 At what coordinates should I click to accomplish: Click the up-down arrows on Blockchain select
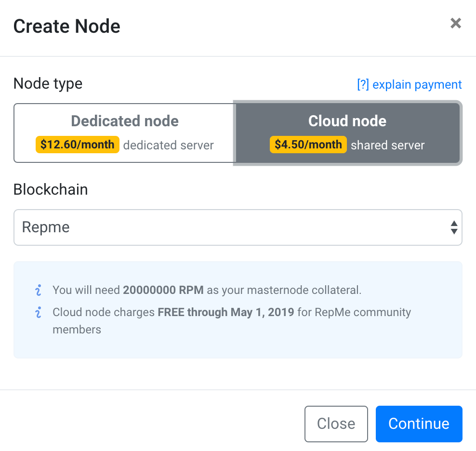(x=453, y=227)
